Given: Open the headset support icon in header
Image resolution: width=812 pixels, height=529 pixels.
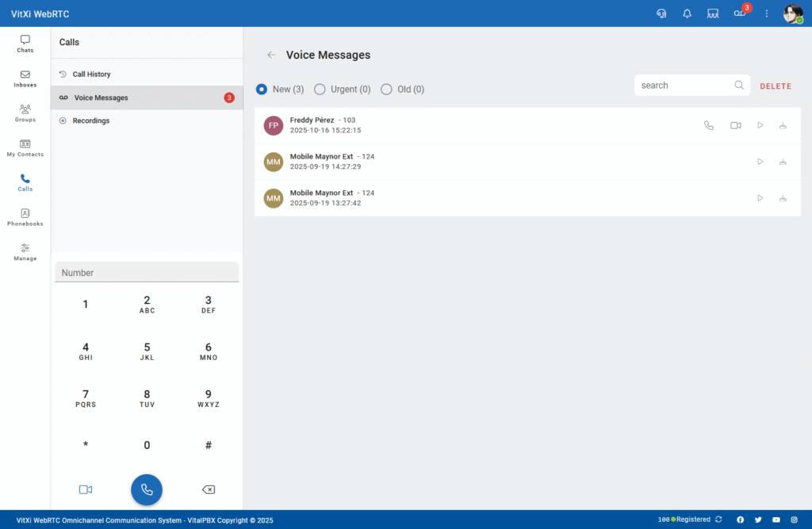Looking at the screenshot, I should [661, 13].
